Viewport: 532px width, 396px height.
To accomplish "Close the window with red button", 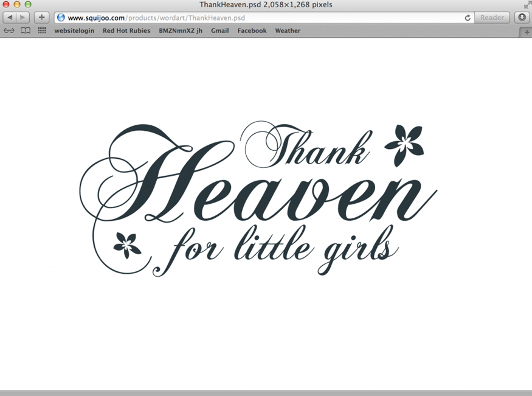I will pos(5,4).
